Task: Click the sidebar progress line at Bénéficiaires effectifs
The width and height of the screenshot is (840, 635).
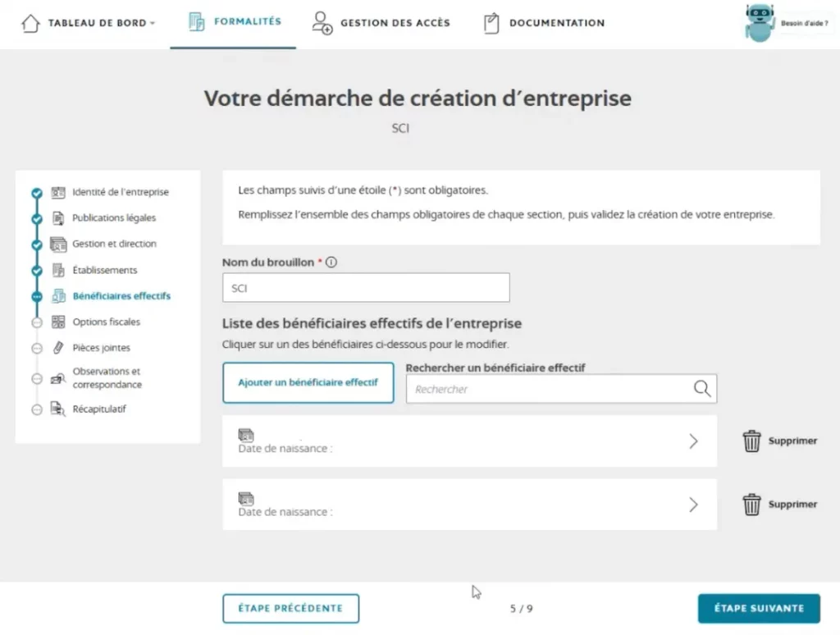Action: [x=36, y=295]
